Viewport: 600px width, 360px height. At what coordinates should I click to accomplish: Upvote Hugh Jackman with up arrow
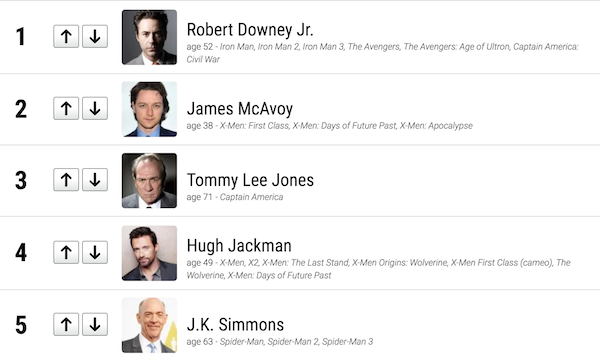click(x=66, y=252)
